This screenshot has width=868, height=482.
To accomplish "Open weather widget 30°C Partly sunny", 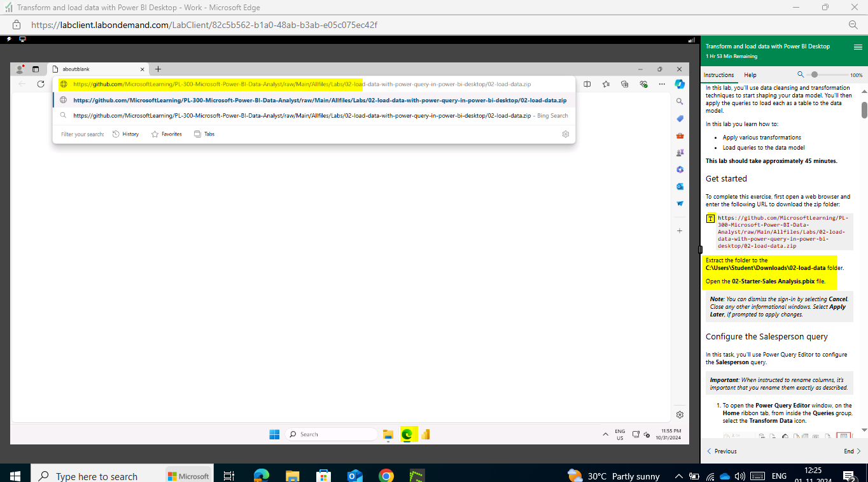I will coord(613,476).
